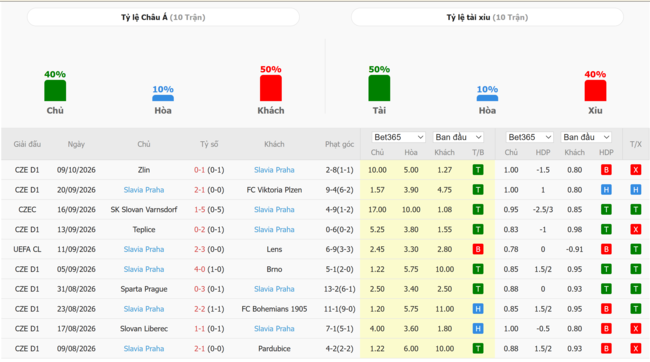This screenshot has width=650, height=362.
Task: Click the blue Hòa 10% bar under Châu Á
Action: click(x=163, y=98)
